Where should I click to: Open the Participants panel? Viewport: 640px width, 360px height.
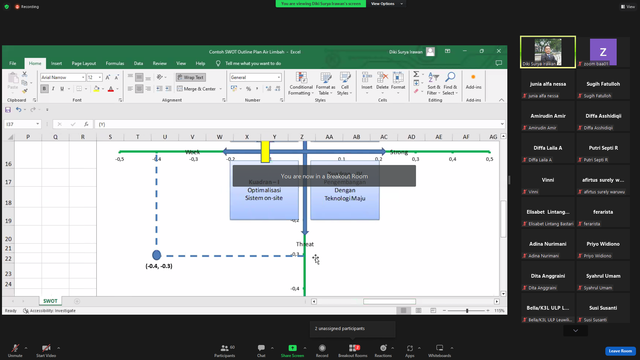tap(224, 350)
